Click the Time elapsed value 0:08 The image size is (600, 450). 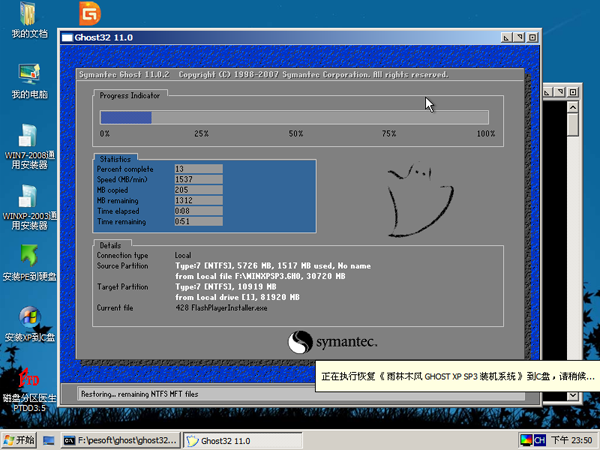(x=198, y=211)
